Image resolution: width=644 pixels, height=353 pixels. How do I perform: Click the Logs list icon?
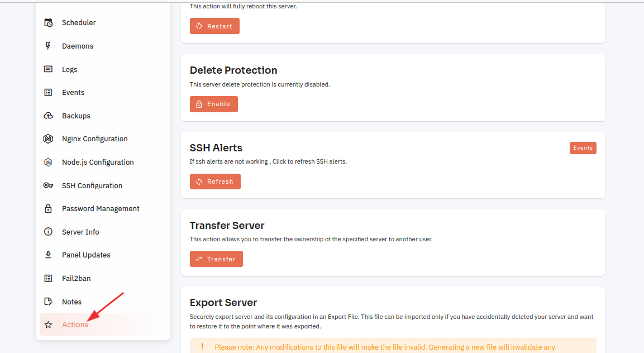point(48,69)
